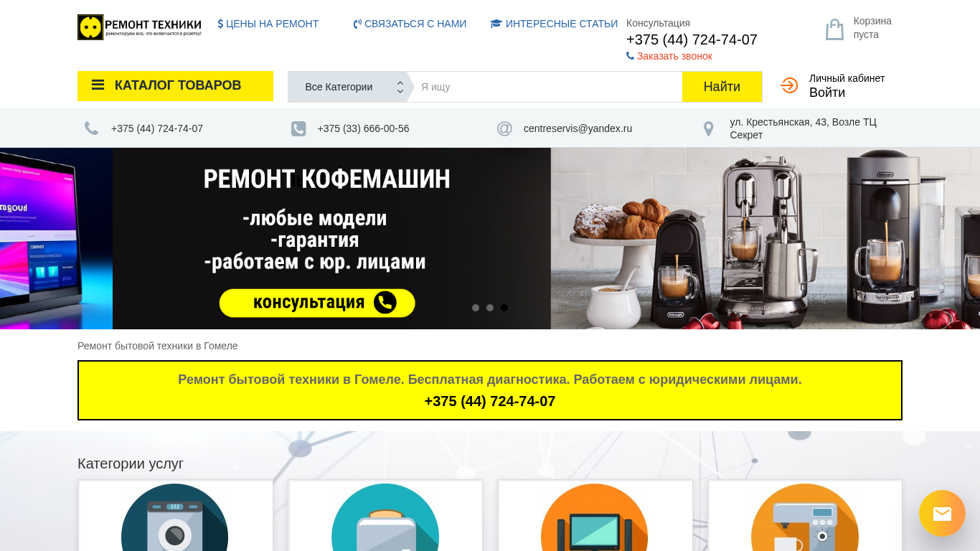Viewport: 980px width, 551px height.
Task: Focus the Я ищу search field
Action: click(x=547, y=87)
